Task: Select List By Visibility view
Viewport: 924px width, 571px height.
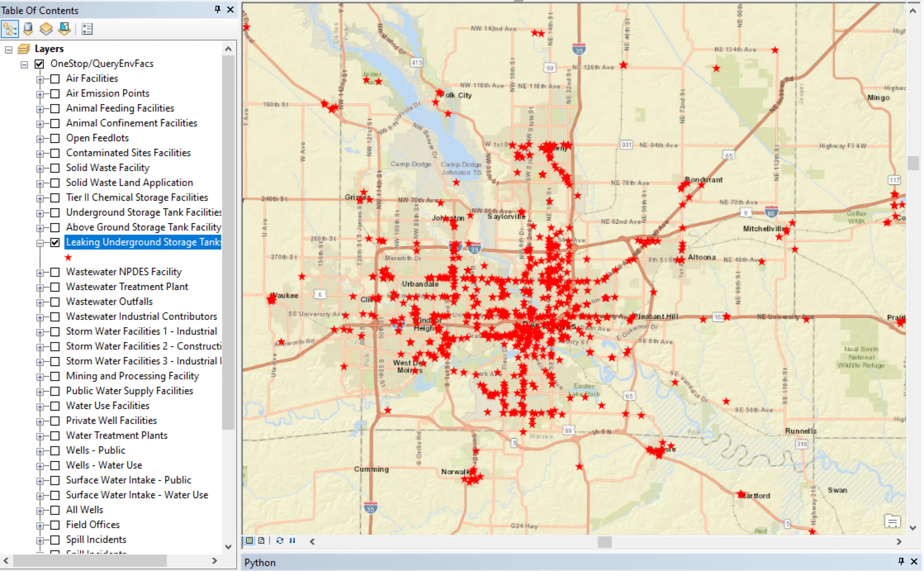Action: [46, 29]
